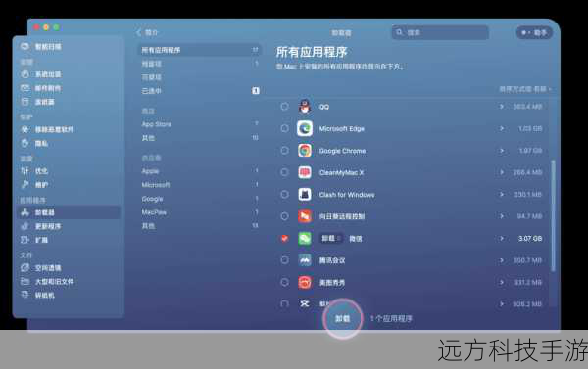Click the green WeChat (微信) app icon
This screenshot has height=369, width=588.
(305, 238)
